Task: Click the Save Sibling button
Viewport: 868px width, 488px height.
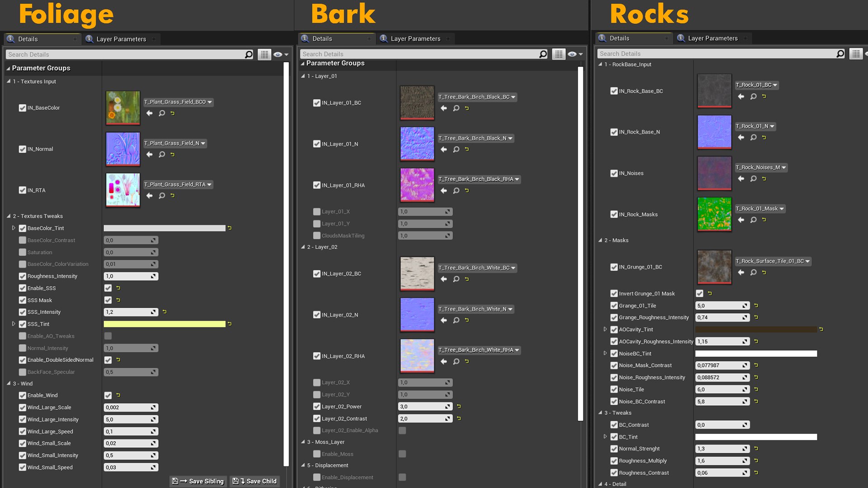Action: [x=198, y=481]
